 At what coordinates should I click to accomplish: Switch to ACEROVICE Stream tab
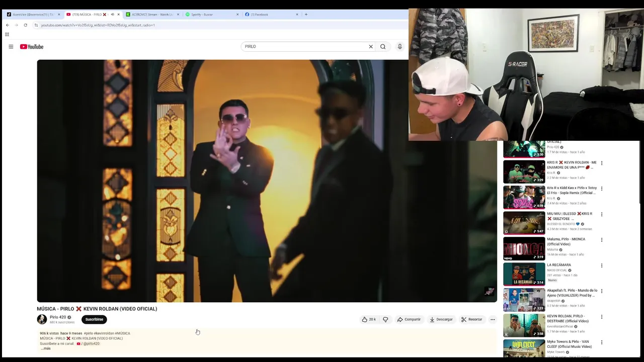(x=152, y=15)
